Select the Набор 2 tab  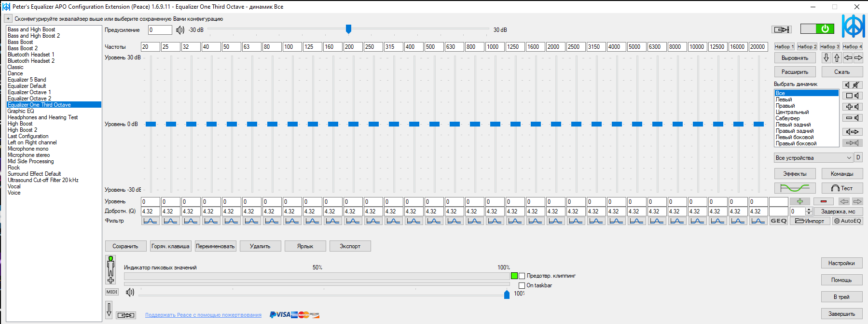(x=807, y=47)
